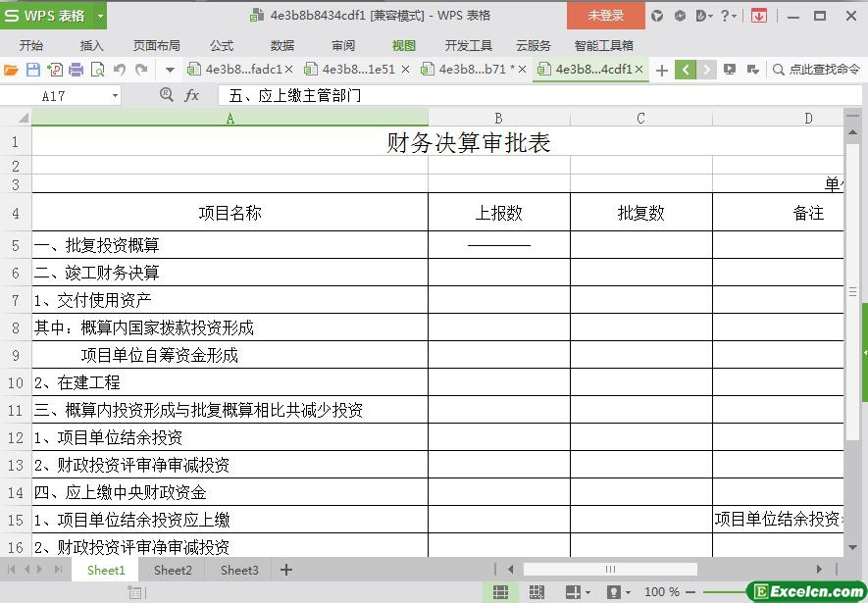Open the 审阅 ribbon tab
This screenshot has height=603, width=868.
[343, 45]
